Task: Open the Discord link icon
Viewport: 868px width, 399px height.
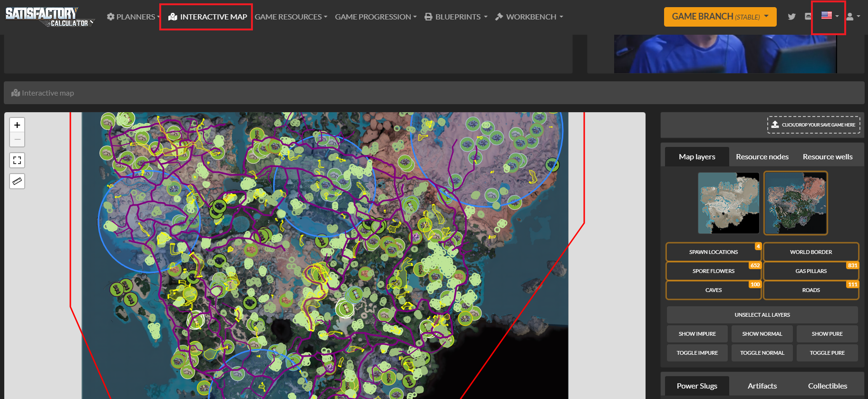Action: tap(808, 17)
